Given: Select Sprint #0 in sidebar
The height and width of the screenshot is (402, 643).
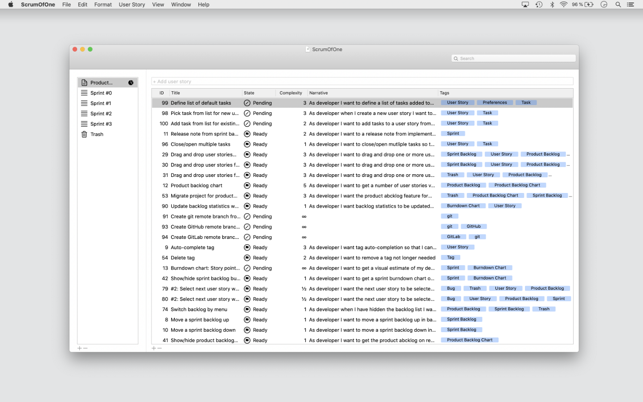Looking at the screenshot, I should 107,93.
